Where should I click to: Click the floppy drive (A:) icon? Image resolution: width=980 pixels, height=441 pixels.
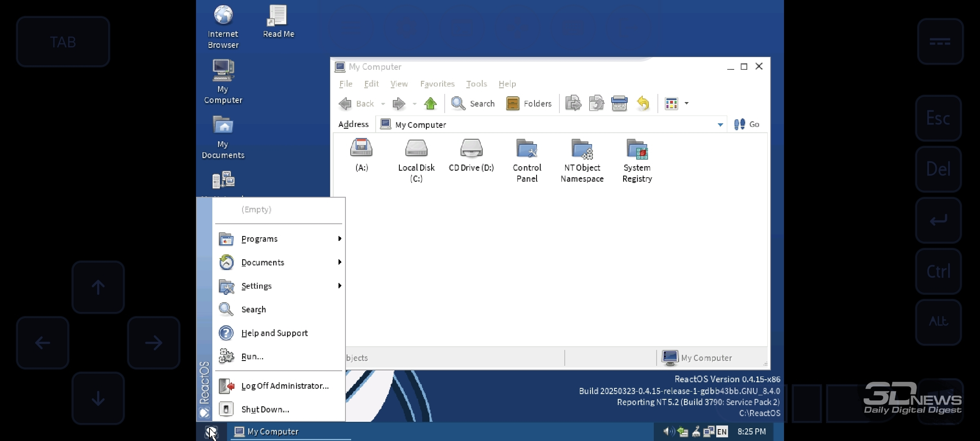coord(361,149)
